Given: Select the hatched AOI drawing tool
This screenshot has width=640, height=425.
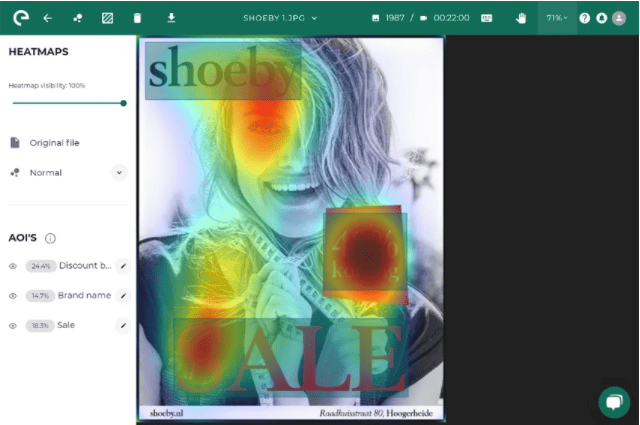Looking at the screenshot, I should [x=107, y=18].
